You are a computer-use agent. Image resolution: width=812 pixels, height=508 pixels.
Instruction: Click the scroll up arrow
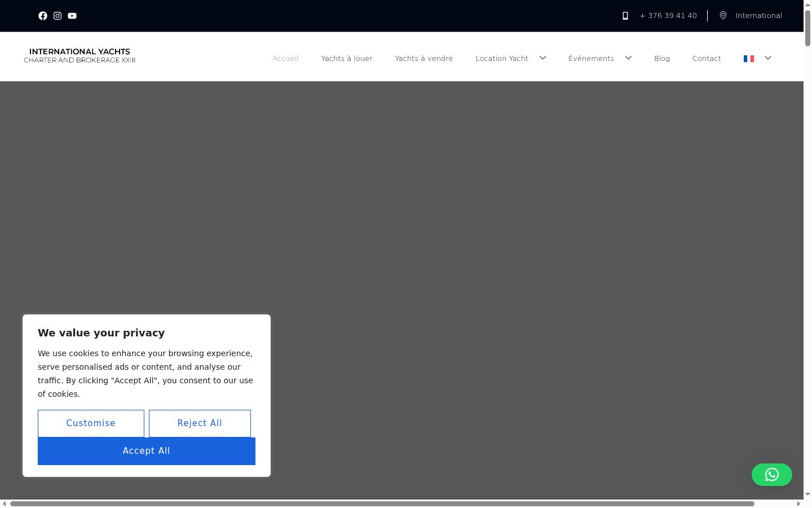(x=807, y=5)
